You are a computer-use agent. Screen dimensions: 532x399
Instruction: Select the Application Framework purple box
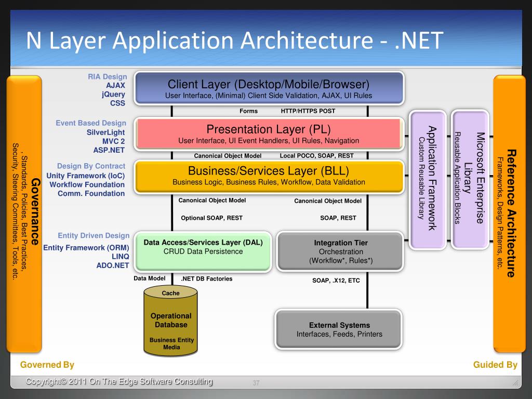[x=428, y=180]
